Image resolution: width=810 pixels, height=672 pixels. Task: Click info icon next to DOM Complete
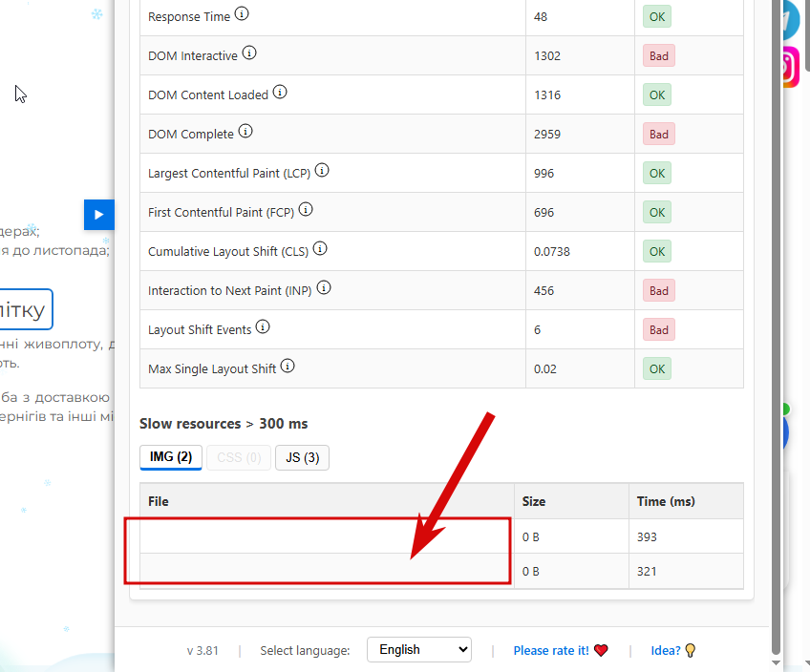(245, 131)
